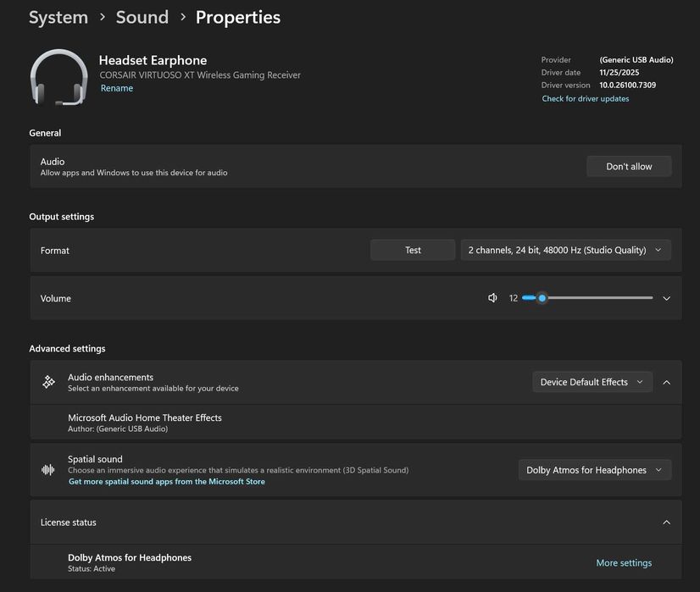This screenshot has width=700, height=592.
Task: Navigate to Sound breadcrumb
Action: [142, 17]
